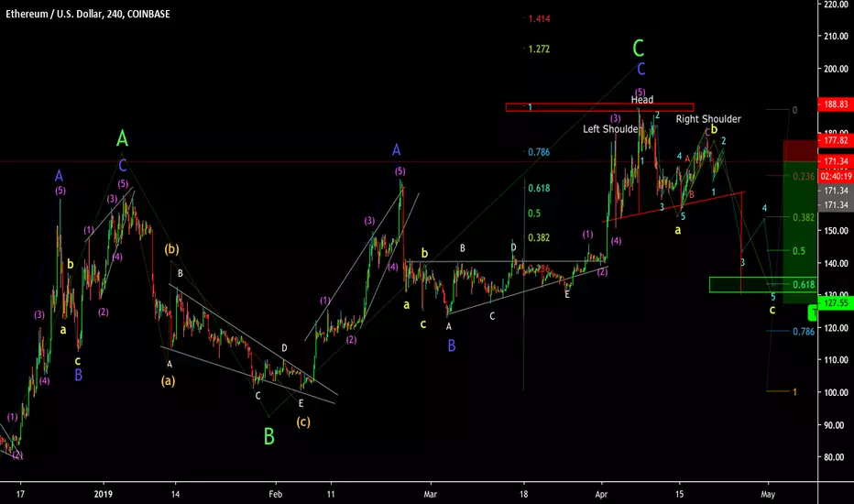The width and height of the screenshot is (854, 504).
Task: Click the Left Shoulde annotation text
Action: pyautogui.click(x=610, y=129)
